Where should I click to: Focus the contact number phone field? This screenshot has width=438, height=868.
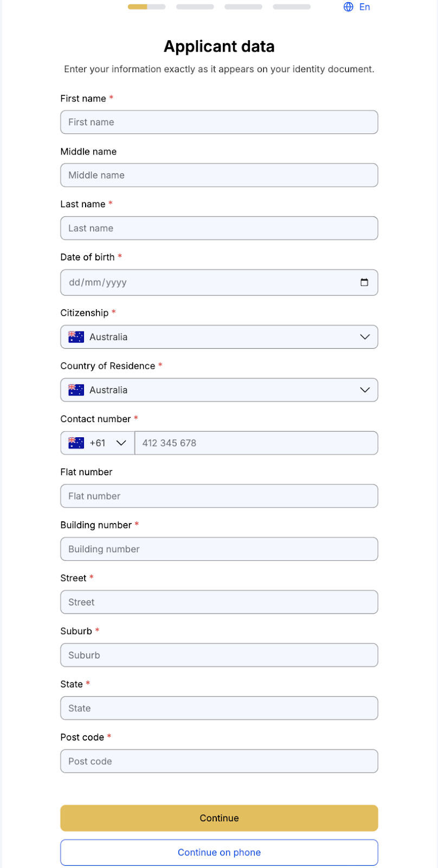256,443
